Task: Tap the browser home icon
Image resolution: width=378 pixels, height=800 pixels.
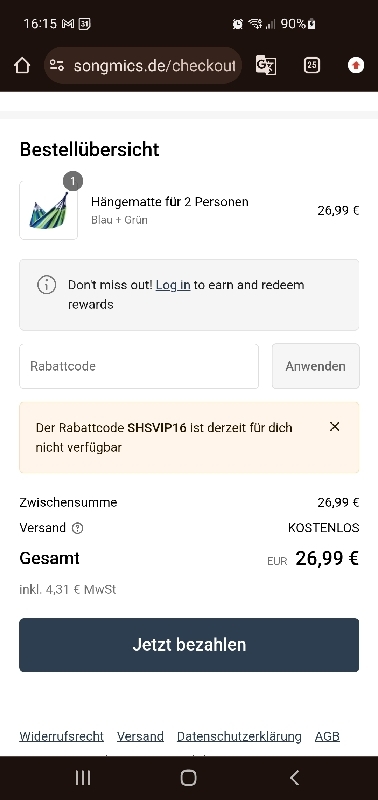Action: (x=22, y=65)
